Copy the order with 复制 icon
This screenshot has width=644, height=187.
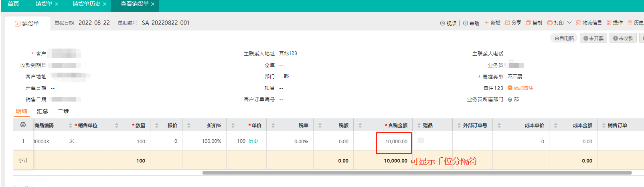[x=529, y=23]
